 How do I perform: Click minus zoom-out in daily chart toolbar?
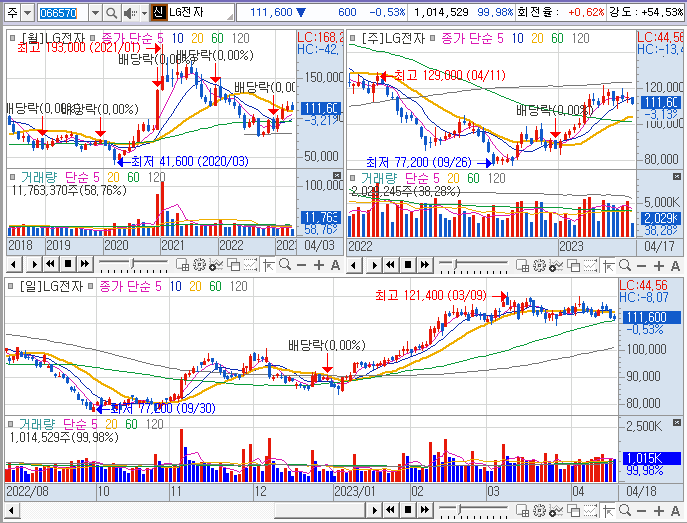click(641, 511)
